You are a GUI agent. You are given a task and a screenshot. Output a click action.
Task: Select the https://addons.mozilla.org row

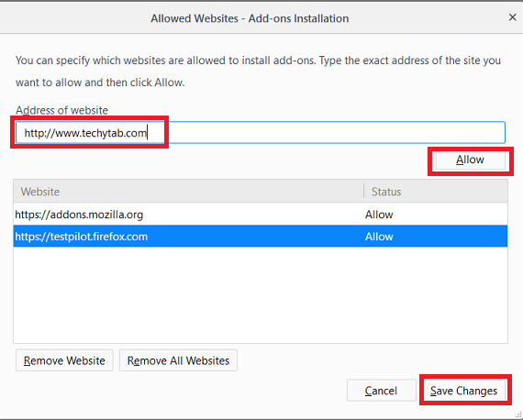tap(261, 215)
